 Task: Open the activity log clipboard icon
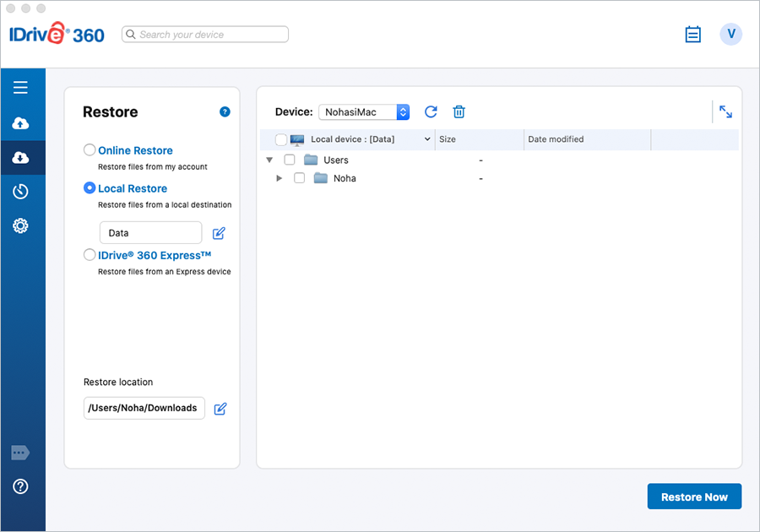point(692,35)
